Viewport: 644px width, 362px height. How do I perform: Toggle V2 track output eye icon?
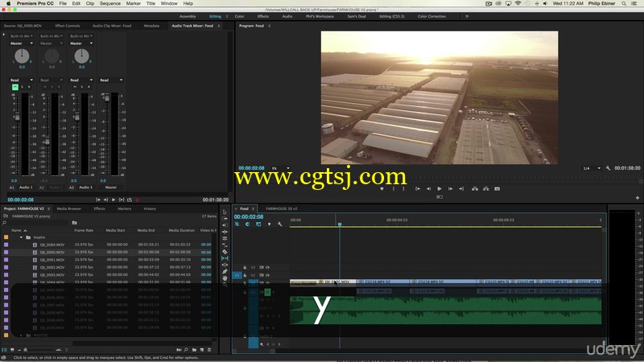267,275
